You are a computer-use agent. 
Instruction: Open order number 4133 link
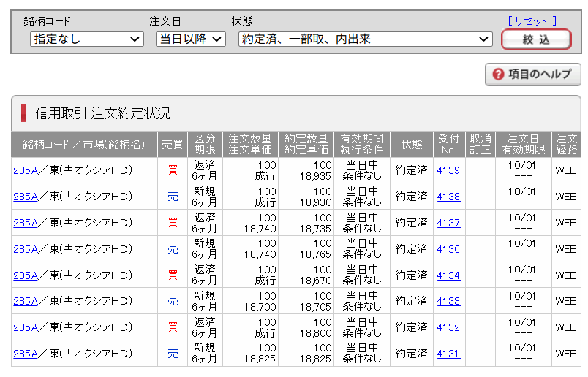448,301
